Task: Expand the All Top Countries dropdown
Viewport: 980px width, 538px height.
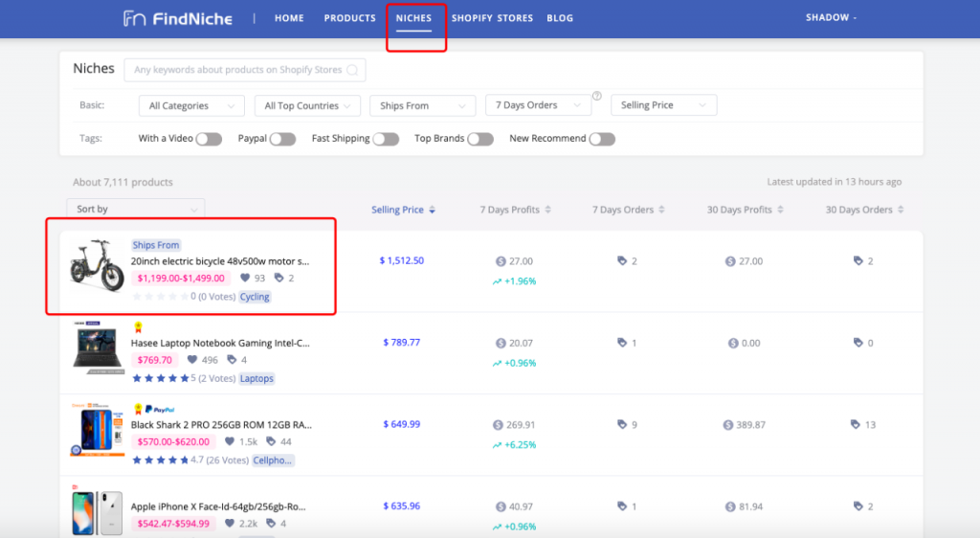Action: click(307, 105)
